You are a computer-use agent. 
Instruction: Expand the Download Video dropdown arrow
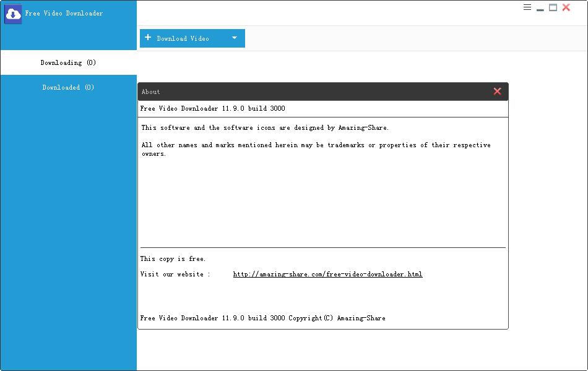[235, 38]
